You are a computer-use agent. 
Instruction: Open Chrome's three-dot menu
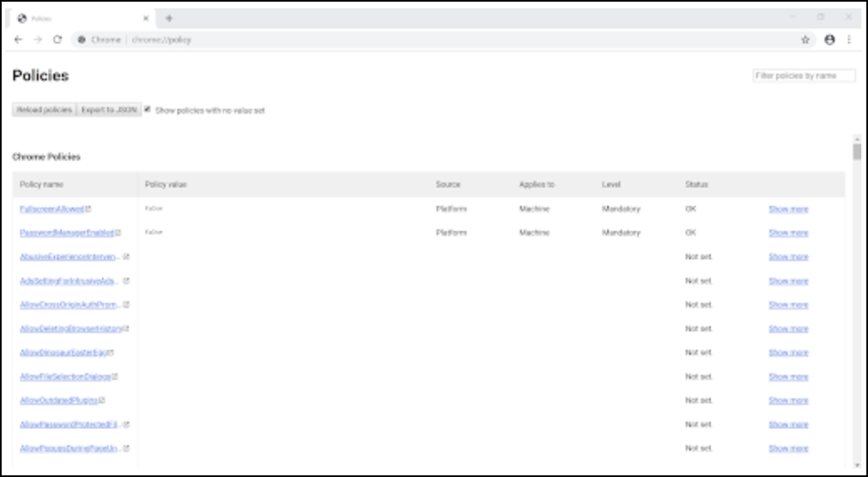click(849, 39)
